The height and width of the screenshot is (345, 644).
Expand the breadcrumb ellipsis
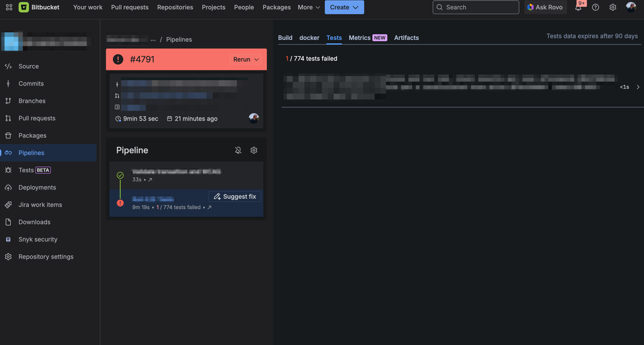coord(153,39)
